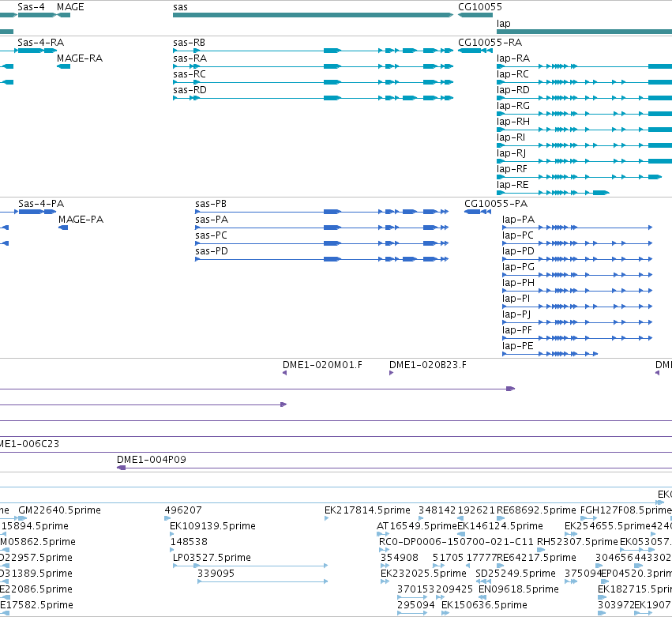Select EST EK150636.5prime
This screenshot has width=672, height=617.
click(484, 605)
